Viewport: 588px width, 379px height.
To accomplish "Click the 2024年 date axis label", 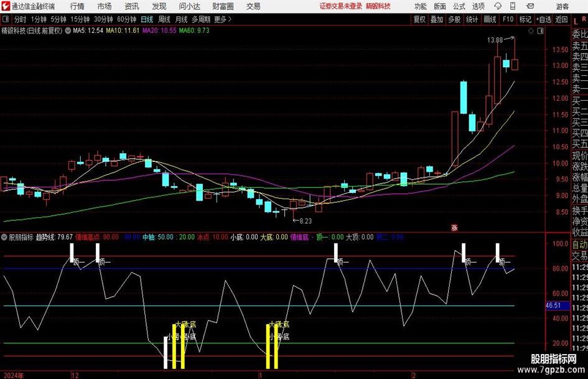I will (14, 375).
